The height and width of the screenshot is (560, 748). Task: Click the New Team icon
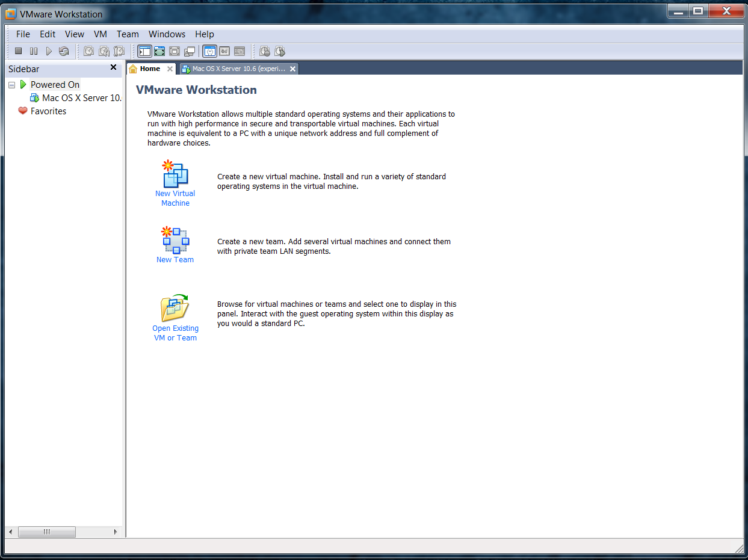[x=175, y=240]
